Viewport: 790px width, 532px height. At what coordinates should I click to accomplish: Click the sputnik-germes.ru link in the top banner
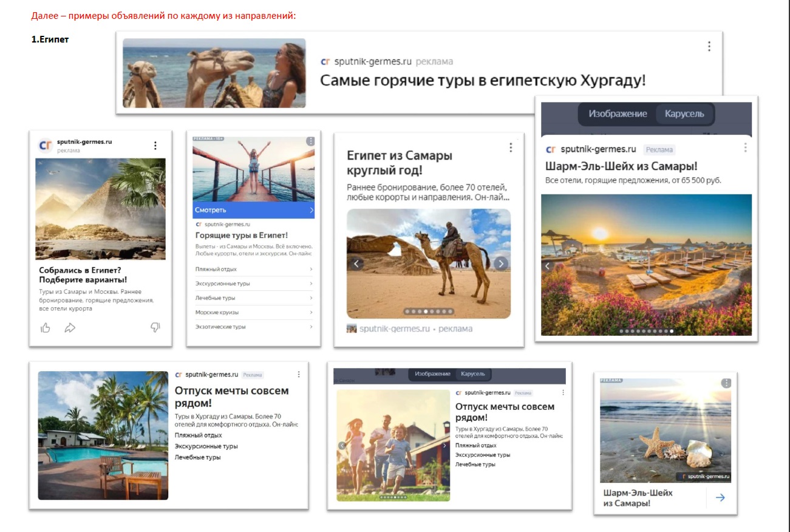click(x=373, y=61)
